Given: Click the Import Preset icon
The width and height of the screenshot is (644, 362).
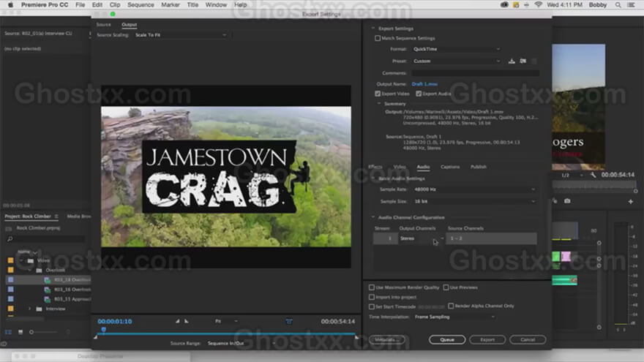Looking at the screenshot, I should (523, 61).
